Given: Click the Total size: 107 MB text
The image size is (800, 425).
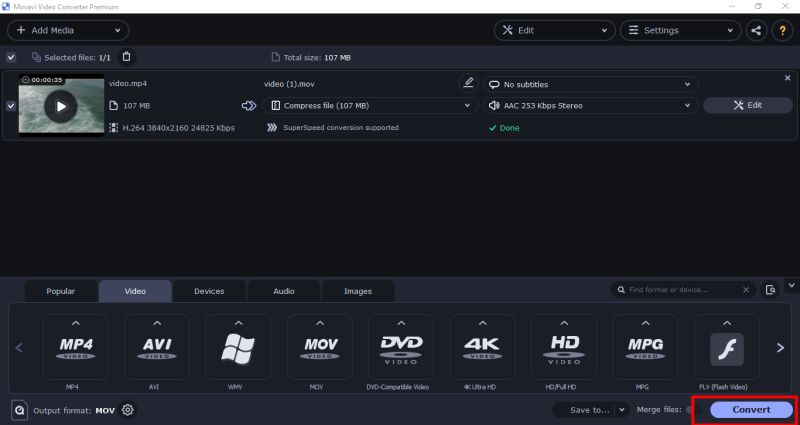Looking at the screenshot, I should [x=317, y=58].
